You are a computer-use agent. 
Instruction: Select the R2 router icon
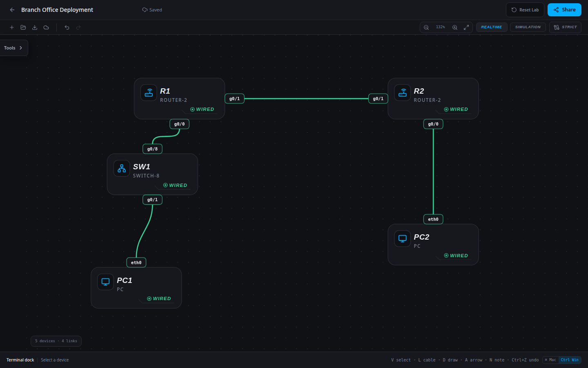(403, 93)
